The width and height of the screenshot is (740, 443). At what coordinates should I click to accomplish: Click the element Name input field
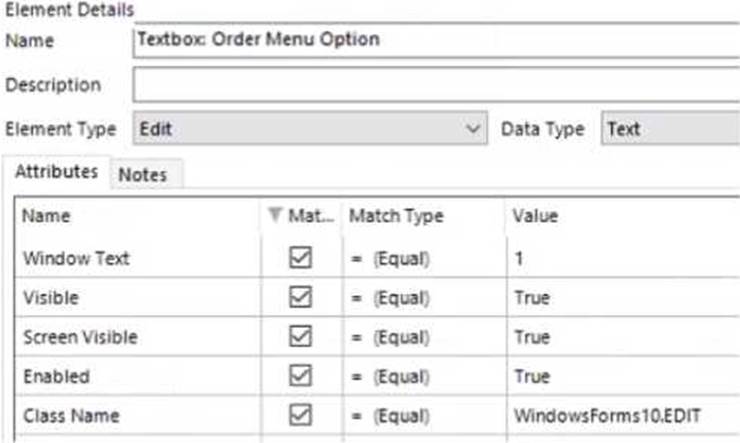click(437, 40)
